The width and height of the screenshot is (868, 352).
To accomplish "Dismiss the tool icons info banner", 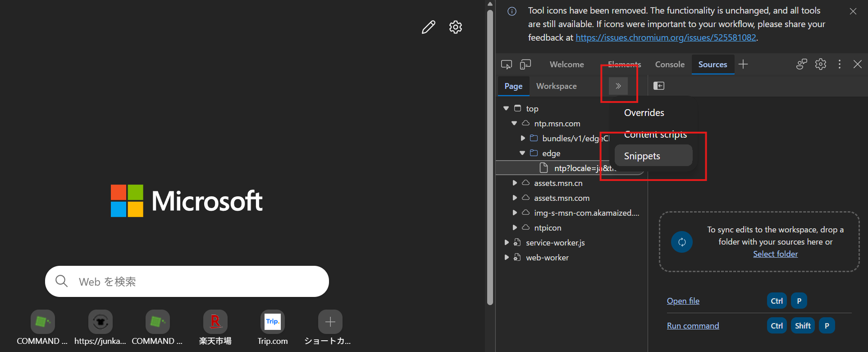I will [x=853, y=11].
